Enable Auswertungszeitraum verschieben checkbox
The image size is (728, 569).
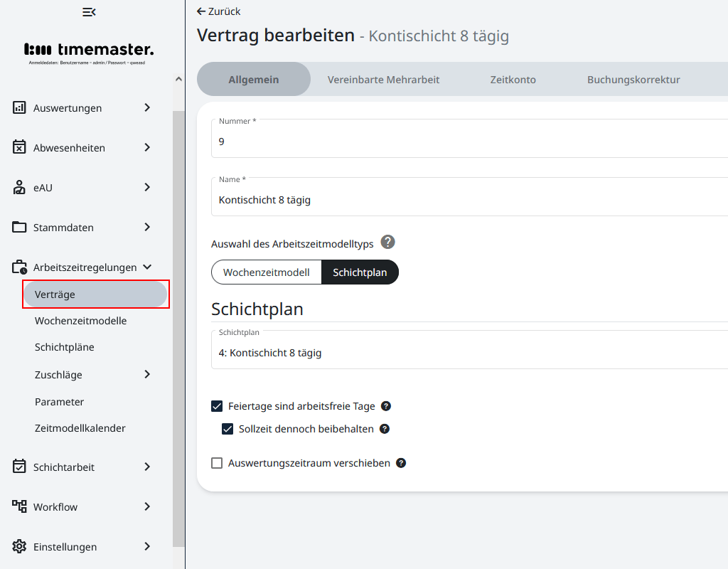[218, 463]
